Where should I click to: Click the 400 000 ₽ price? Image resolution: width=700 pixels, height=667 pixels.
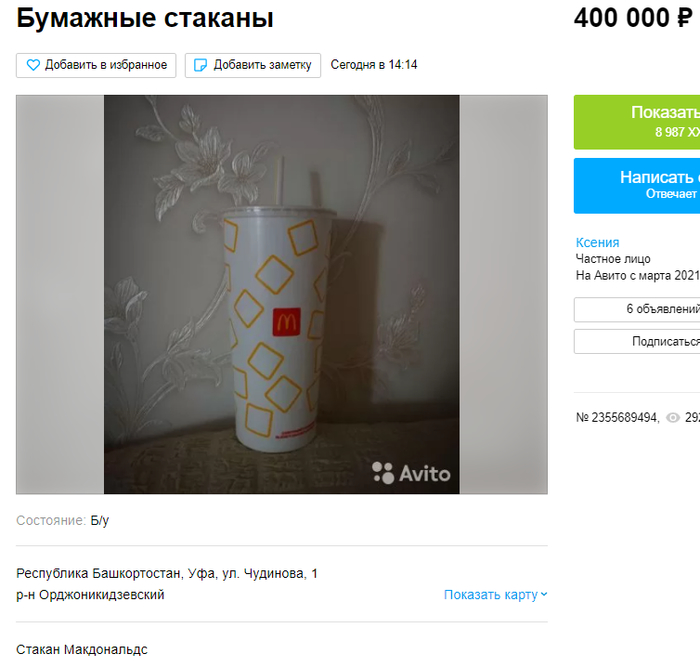(x=633, y=18)
